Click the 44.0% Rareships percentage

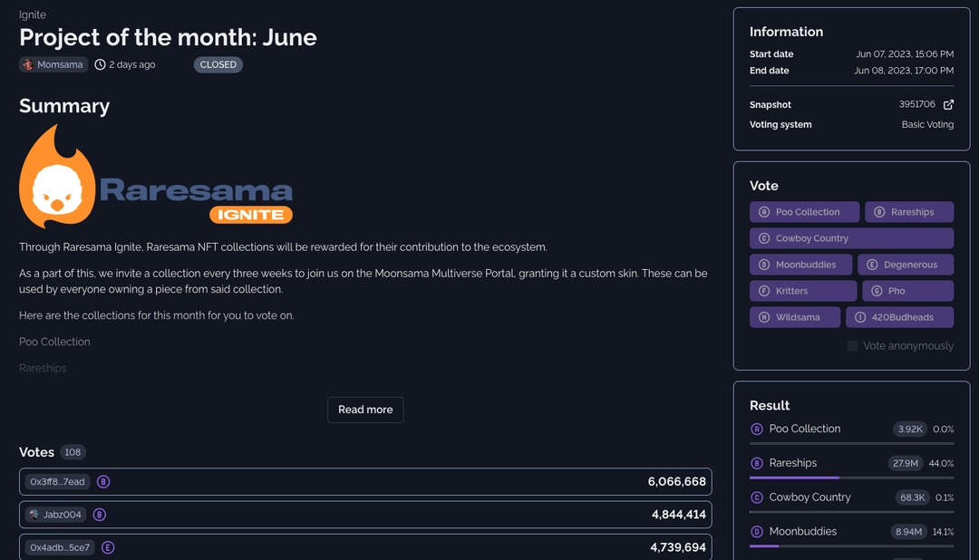coord(941,463)
